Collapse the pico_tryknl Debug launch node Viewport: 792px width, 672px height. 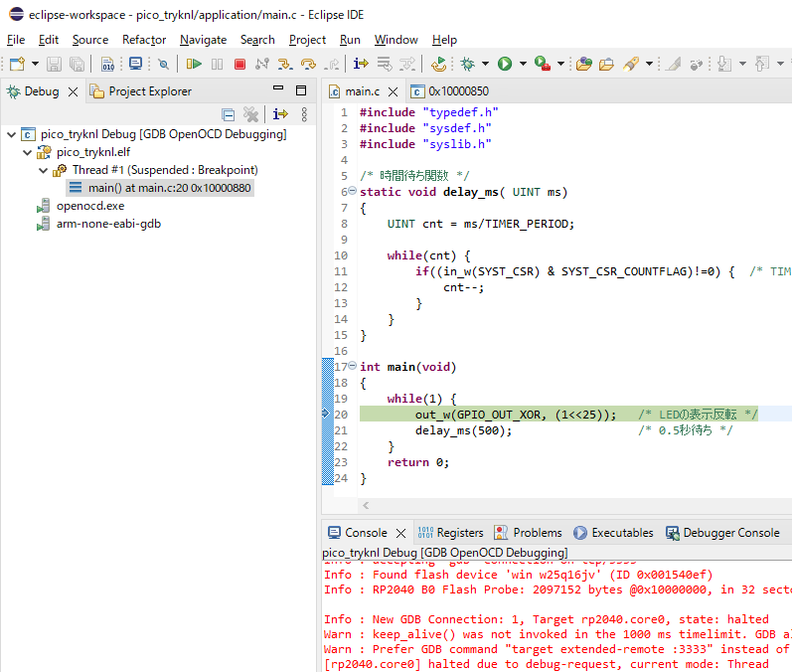pos(11,134)
